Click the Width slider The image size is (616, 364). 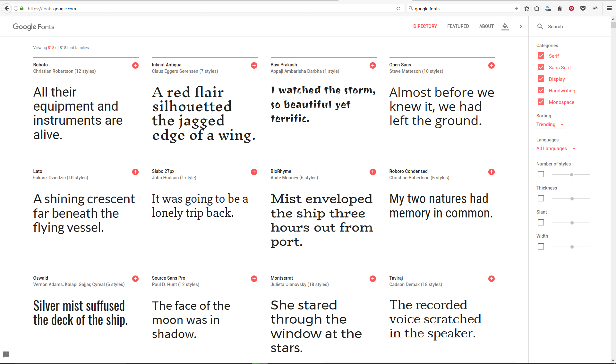click(571, 247)
